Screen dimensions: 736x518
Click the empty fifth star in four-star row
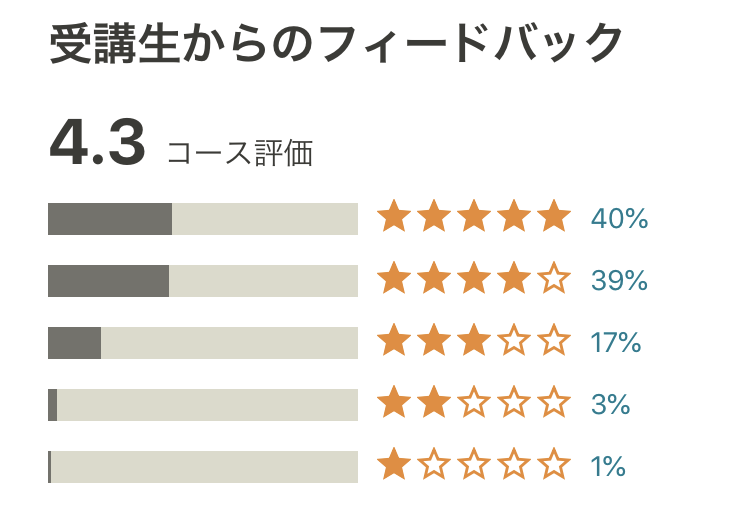[x=553, y=279]
